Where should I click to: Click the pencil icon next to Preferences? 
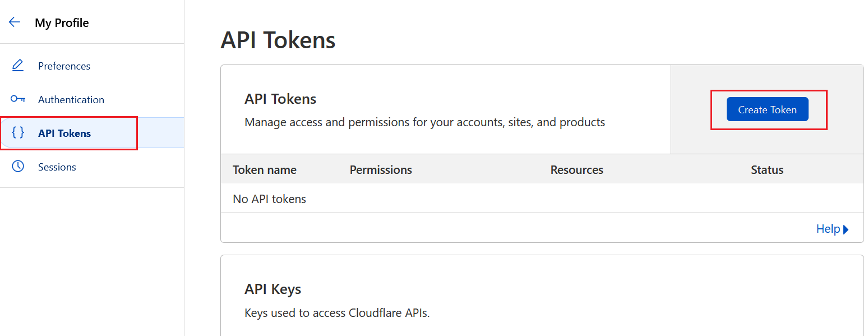18,66
